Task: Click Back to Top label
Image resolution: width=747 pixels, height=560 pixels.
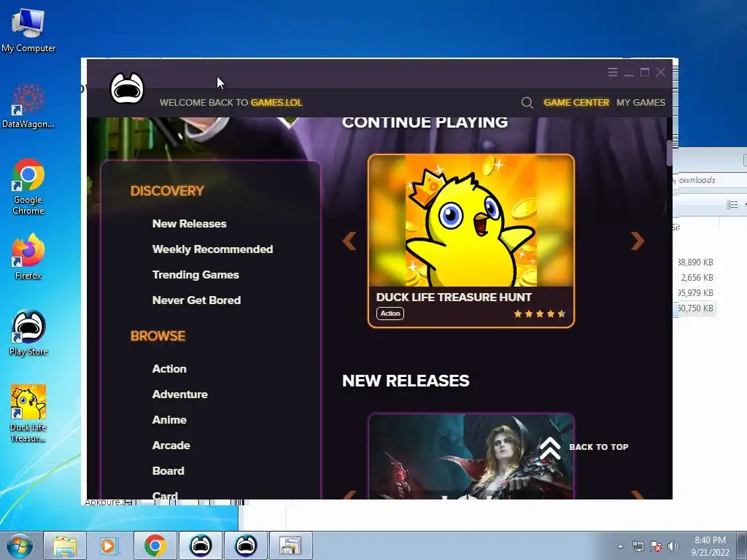Action: click(599, 447)
